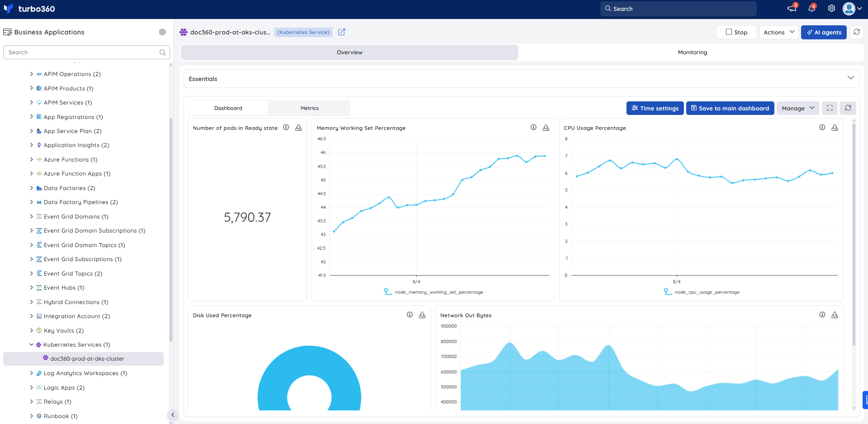Open Time settings

655,108
